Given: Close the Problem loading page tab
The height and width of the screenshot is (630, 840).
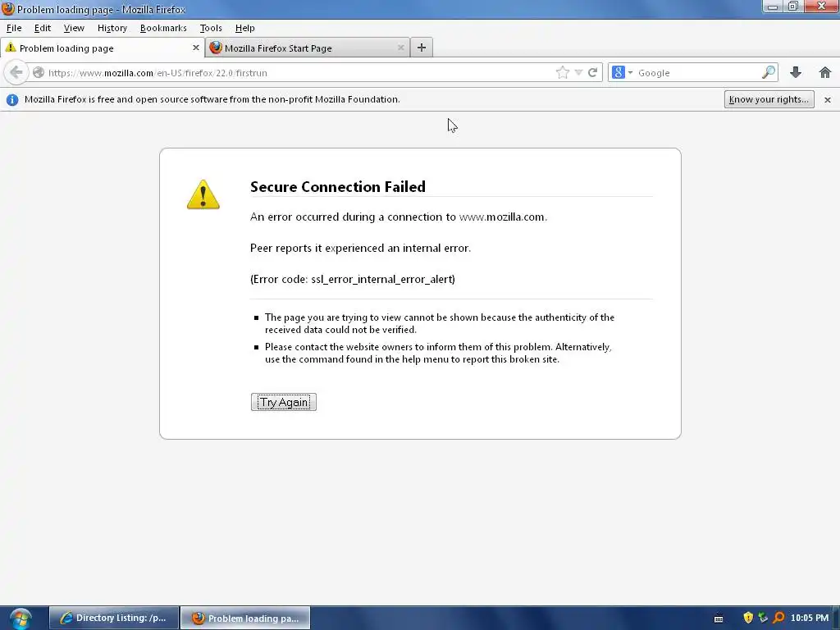Looking at the screenshot, I should click(195, 48).
